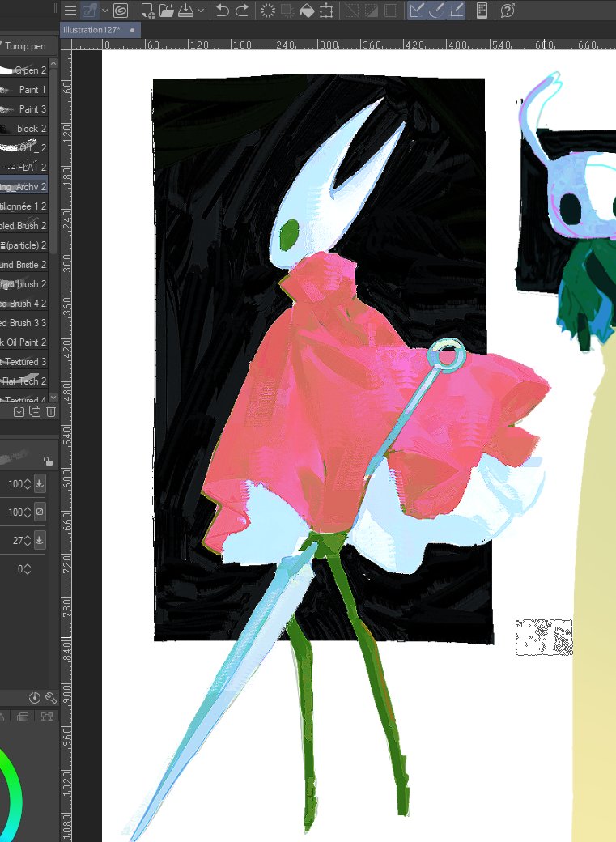
Task: Open dynamics button beside first 100 value
Action: pyautogui.click(x=40, y=483)
